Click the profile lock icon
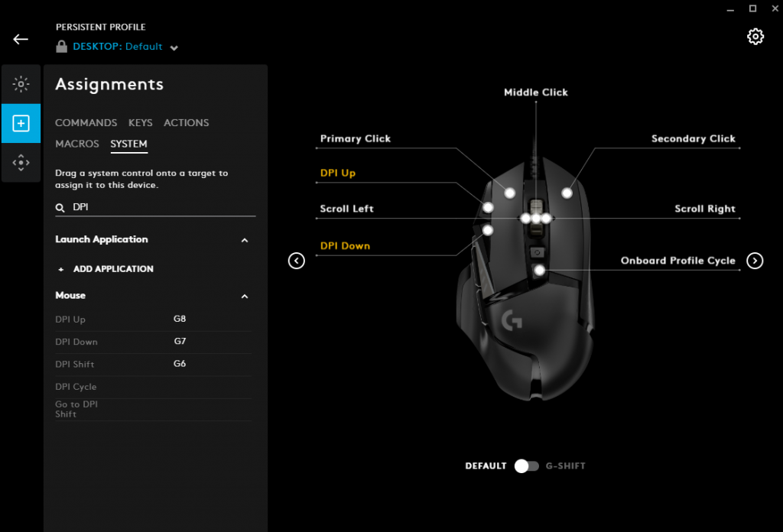The image size is (783, 532). coord(61,47)
